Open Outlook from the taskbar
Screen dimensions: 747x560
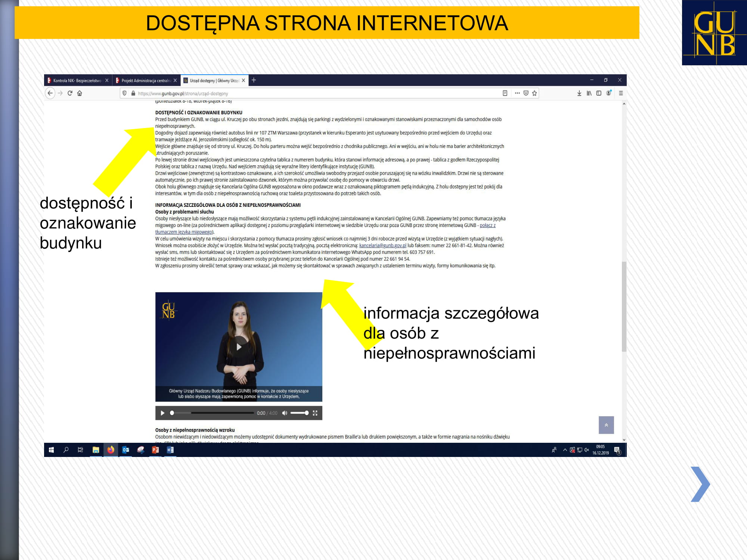coord(125,450)
